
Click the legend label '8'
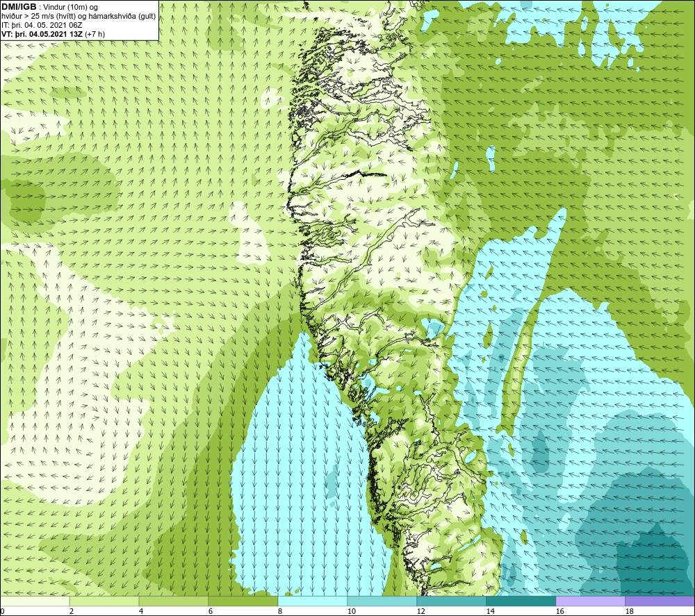pyautogui.click(x=280, y=612)
